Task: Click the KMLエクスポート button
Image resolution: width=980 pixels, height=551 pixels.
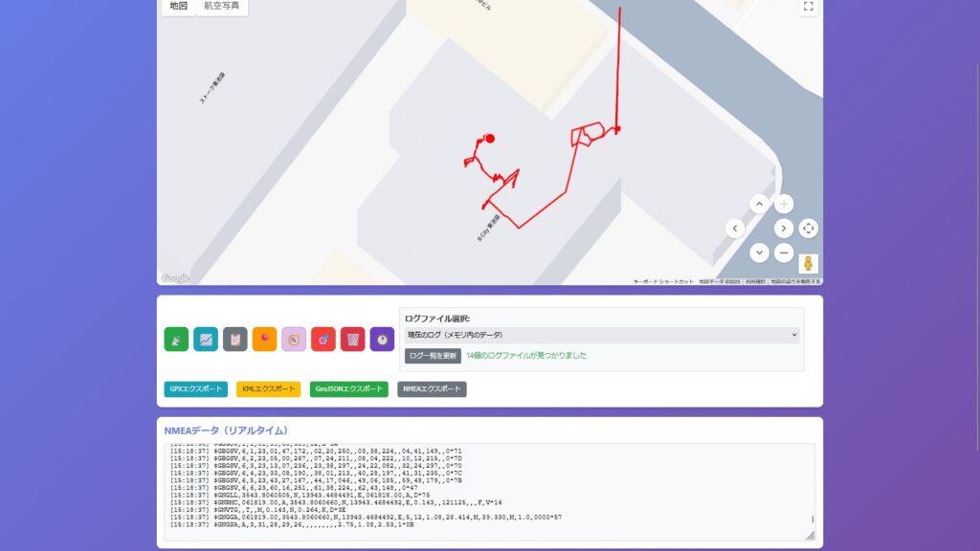Action: [x=268, y=389]
